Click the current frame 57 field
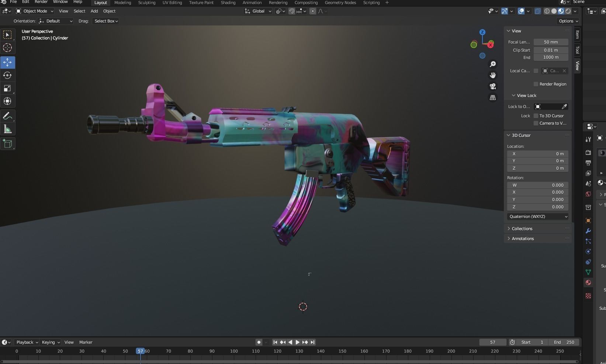Screen dimensions: 606x364 click(493, 342)
